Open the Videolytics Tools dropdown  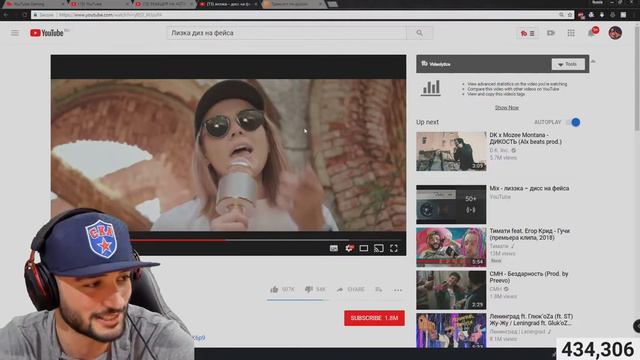click(568, 64)
